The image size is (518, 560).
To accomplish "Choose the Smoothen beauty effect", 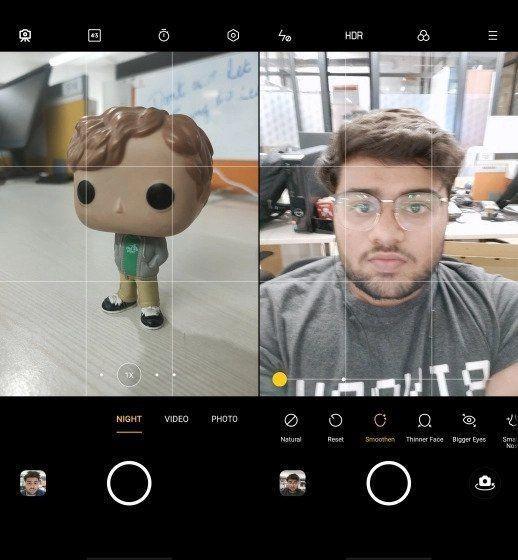I will (x=380, y=428).
